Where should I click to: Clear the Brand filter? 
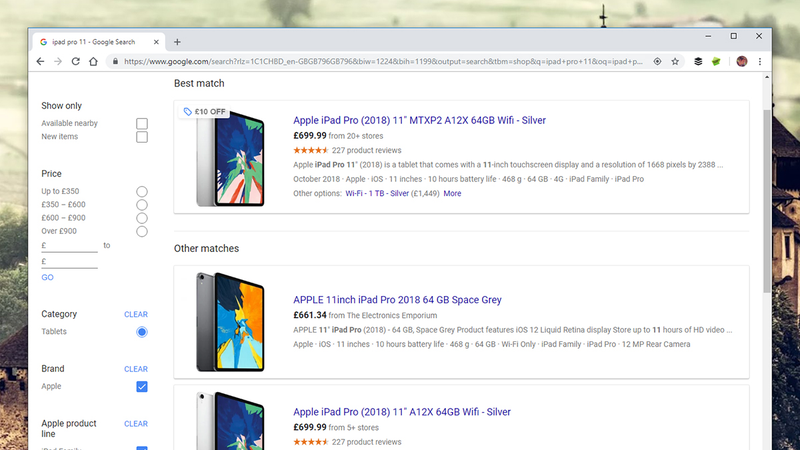click(x=136, y=369)
